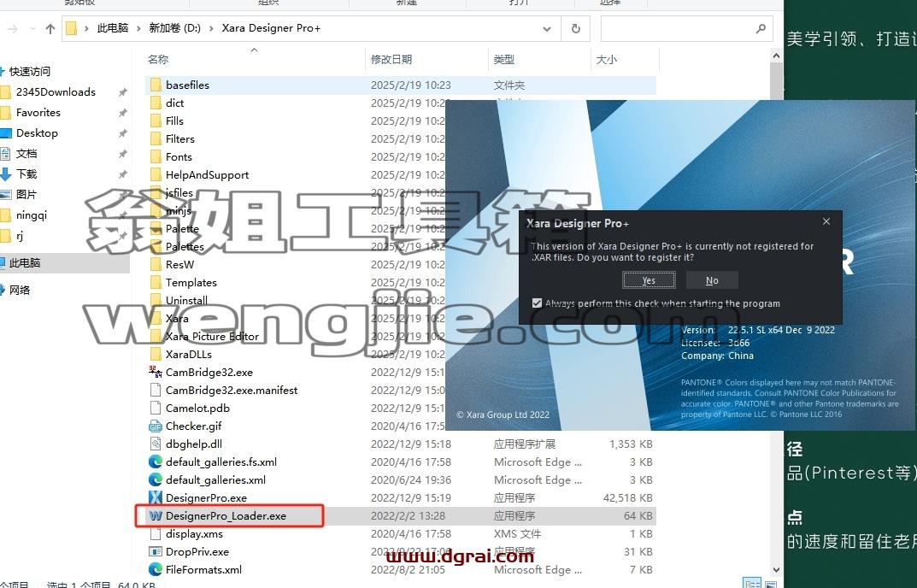
Task: Open Desktop in quick access
Action: click(37, 132)
